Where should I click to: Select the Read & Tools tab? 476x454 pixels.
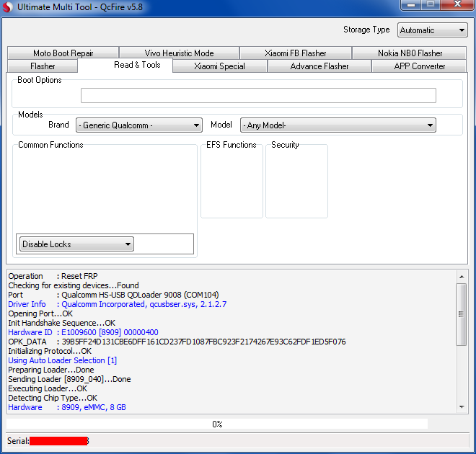point(125,65)
